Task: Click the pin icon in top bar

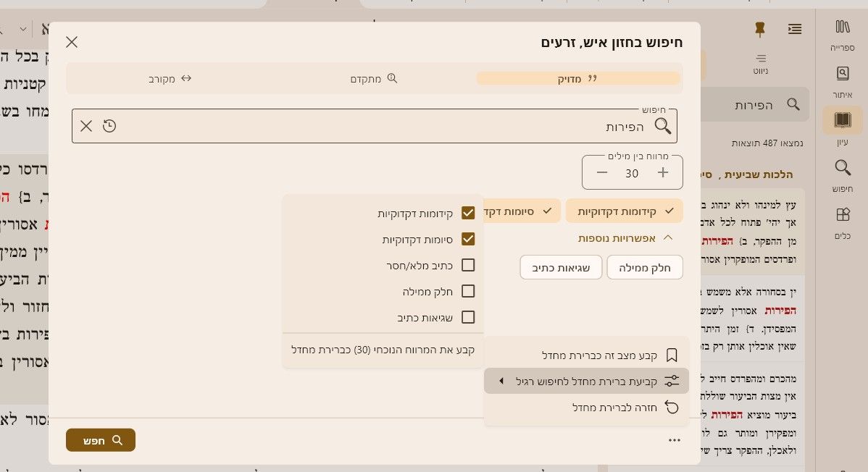Action: 760,29
